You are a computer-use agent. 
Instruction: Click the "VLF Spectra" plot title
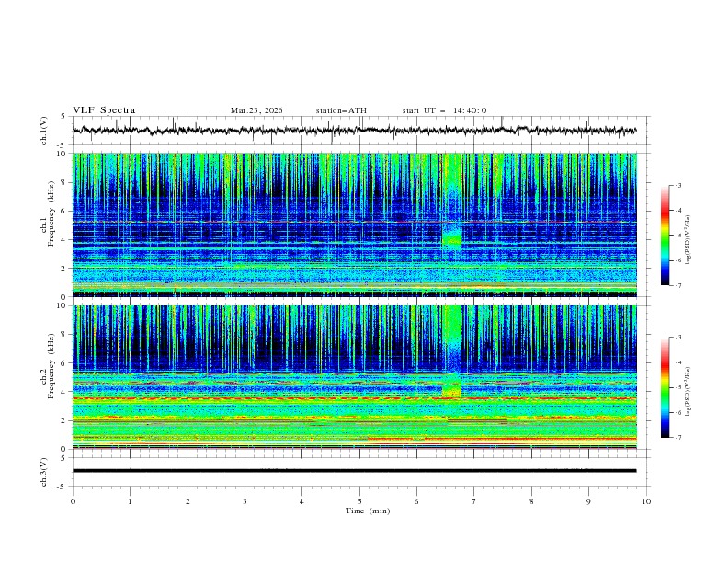click(x=104, y=110)
